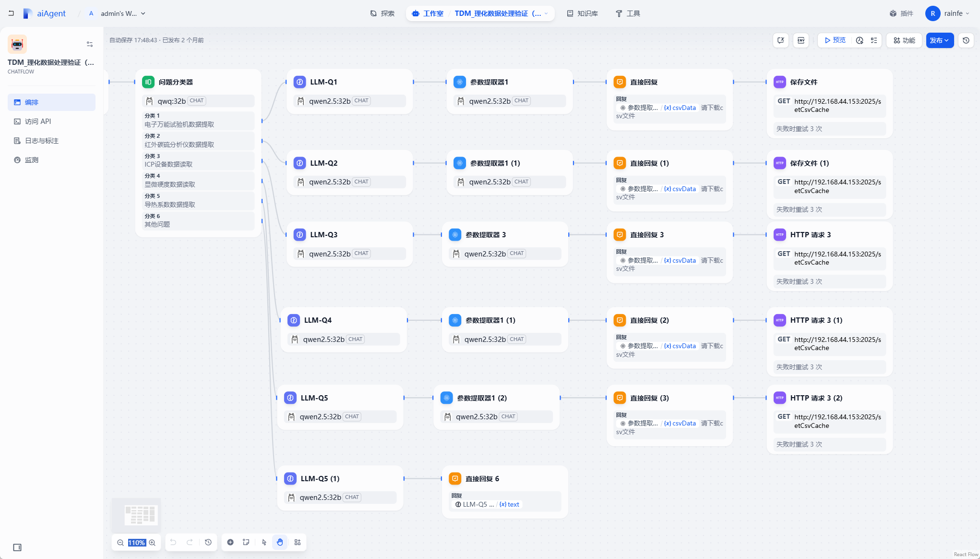This screenshot has height=559, width=980.
Task: Select 日志与标注 in left sidebar
Action: tap(42, 141)
